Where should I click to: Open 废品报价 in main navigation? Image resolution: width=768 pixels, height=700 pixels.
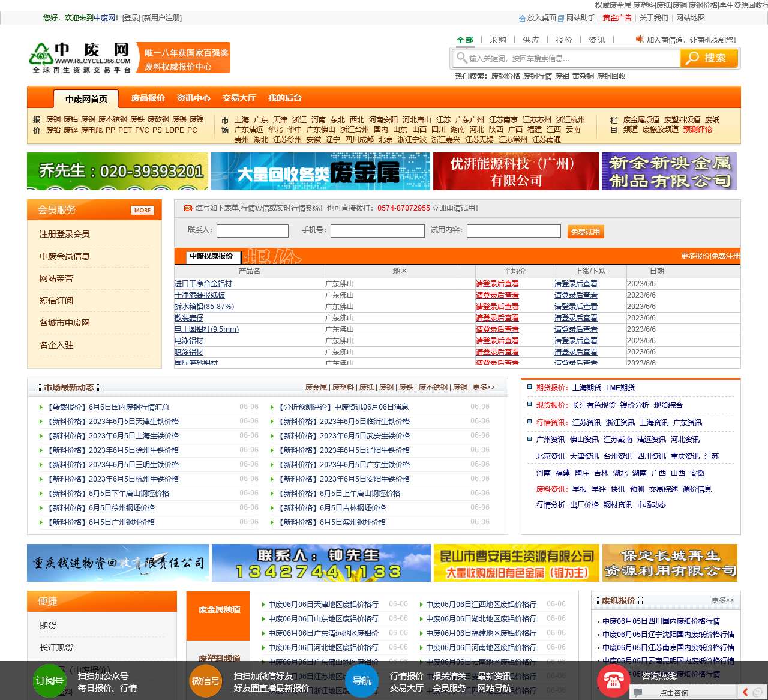point(148,98)
